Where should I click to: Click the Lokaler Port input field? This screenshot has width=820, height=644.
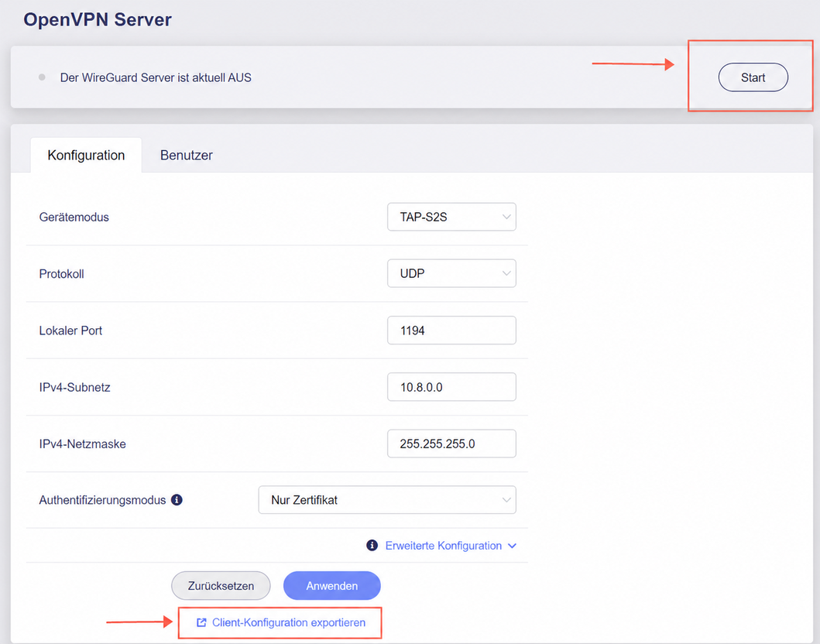(x=451, y=331)
